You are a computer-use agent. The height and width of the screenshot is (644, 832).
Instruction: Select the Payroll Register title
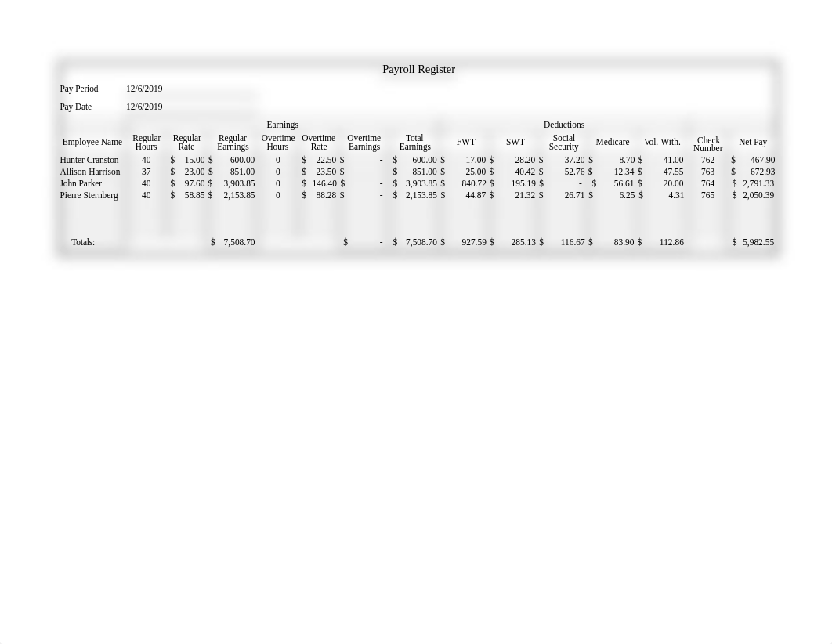tap(418, 69)
